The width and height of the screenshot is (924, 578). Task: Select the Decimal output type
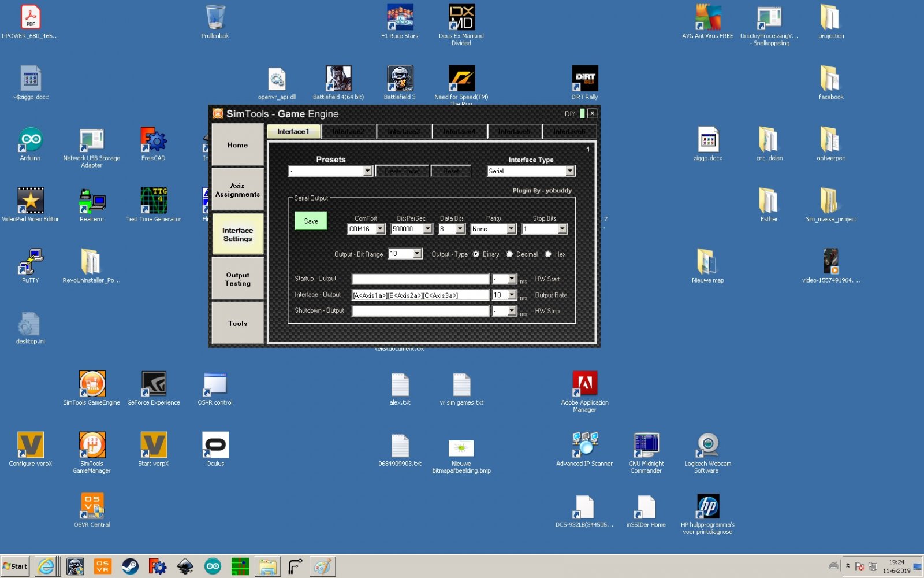509,254
